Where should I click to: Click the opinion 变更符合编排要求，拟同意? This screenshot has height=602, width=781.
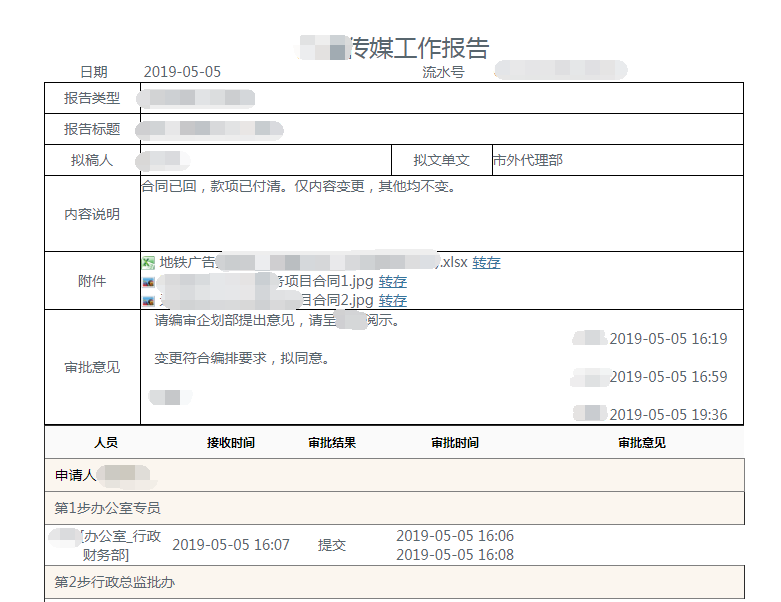tap(242, 359)
